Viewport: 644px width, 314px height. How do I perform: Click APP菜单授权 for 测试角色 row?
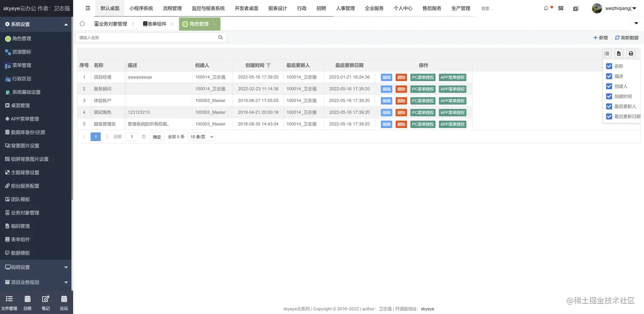pyautogui.click(x=452, y=113)
